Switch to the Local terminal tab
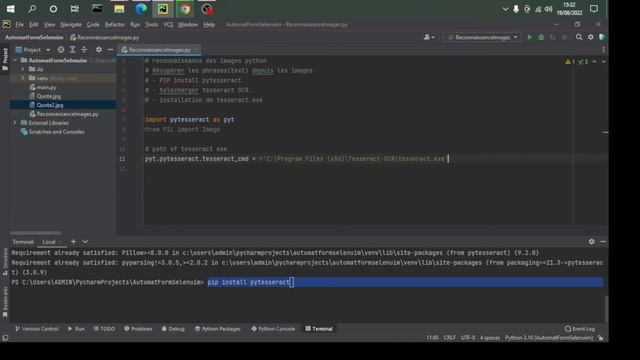The height and width of the screenshot is (360, 640). [49, 242]
